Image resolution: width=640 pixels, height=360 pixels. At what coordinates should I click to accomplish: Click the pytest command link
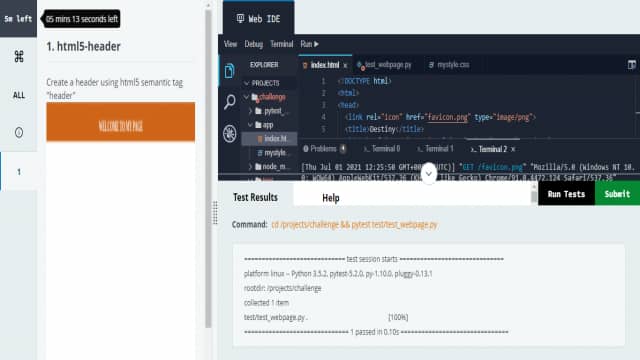[x=354, y=225]
